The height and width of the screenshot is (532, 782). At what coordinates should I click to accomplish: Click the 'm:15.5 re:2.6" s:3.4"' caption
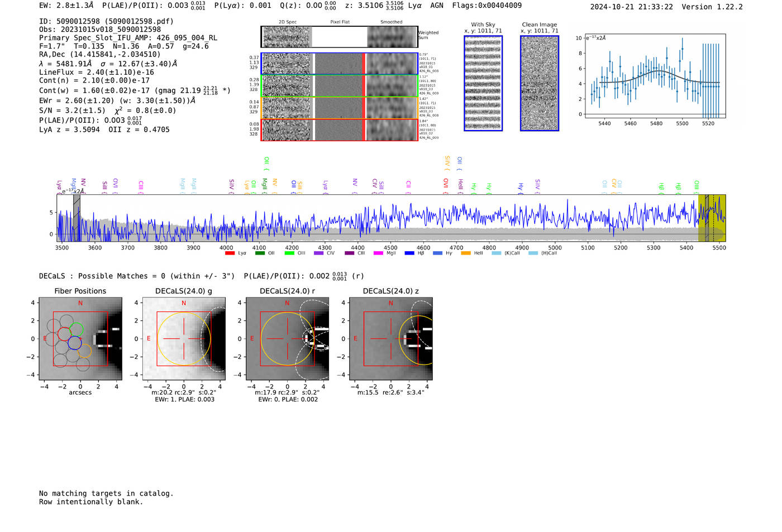tap(391, 392)
